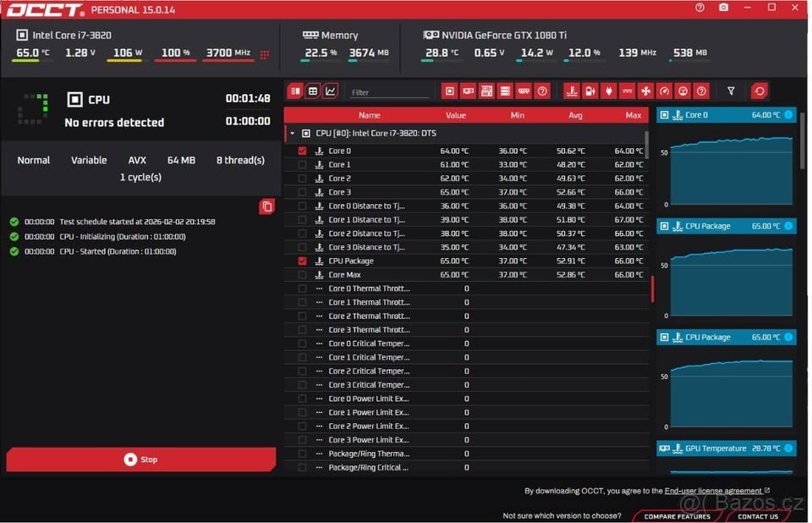This screenshot has height=523, width=812.
Task: Click the 'CPU - Initializing' log entry
Action: click(122, 237)
